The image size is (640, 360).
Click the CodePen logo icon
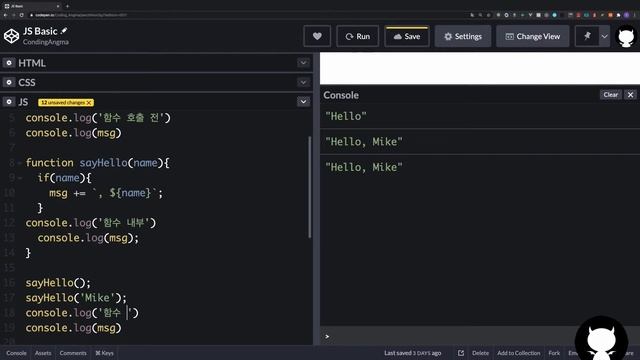pyautogui.click(x=11, y=36)
